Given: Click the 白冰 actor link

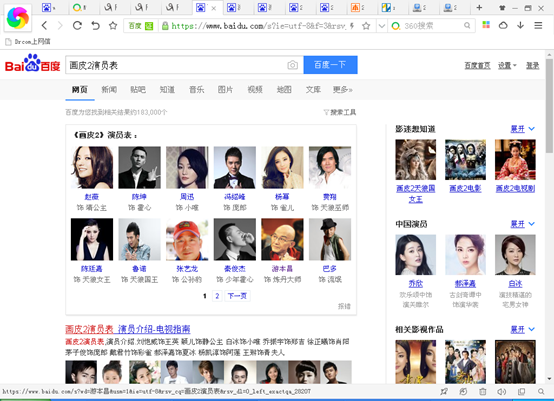Looking at the screenshot, I should click(x=515, y=284).
